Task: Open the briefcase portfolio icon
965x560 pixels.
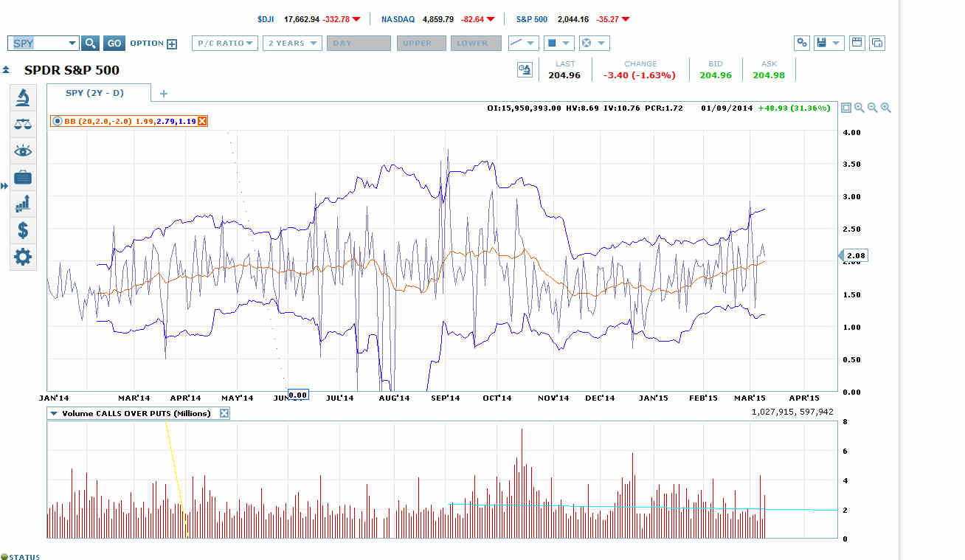Action: click(23, 177)
